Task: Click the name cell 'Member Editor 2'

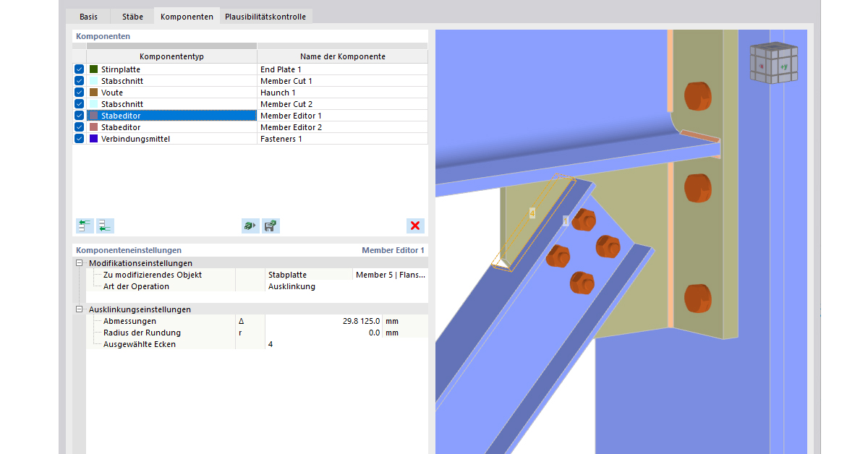Action: pos(342,127)
